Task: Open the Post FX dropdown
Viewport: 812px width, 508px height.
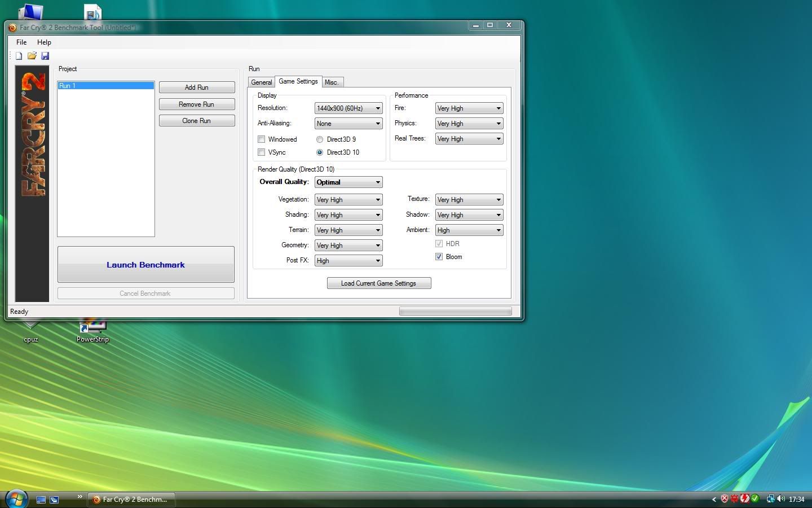Action: tap(348, 261)
